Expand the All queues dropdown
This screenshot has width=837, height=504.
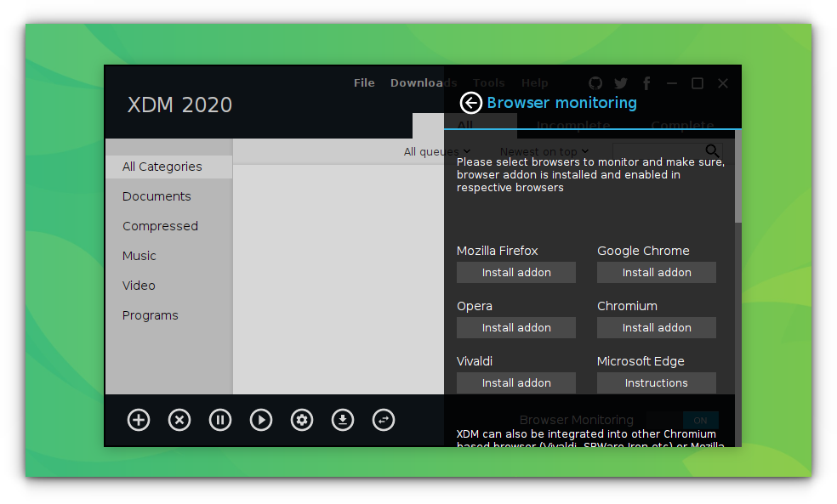(x=436, y=152)
